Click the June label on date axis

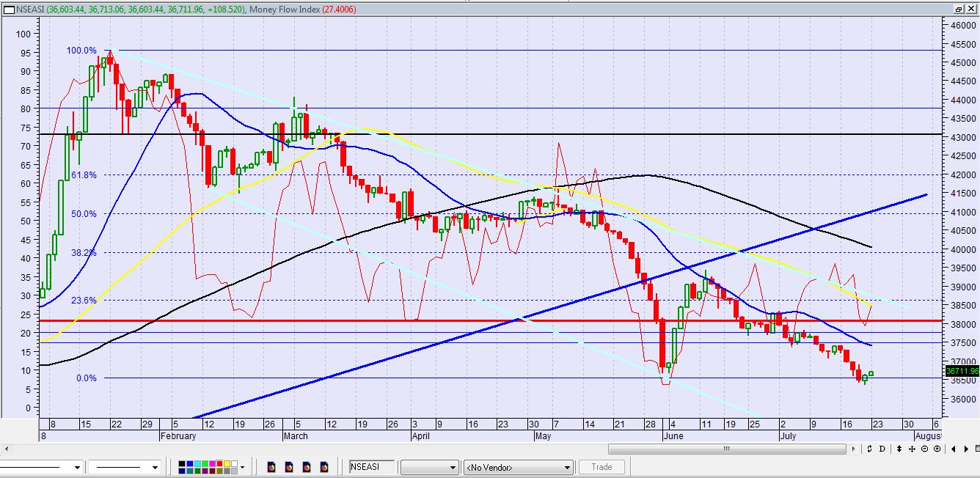(x=673, y=436)
